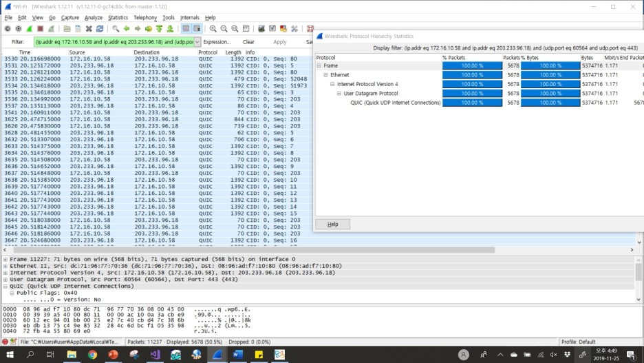Go to a specific packet icon
The height and width of the screenshot is (363, 644).
(148, 28)
